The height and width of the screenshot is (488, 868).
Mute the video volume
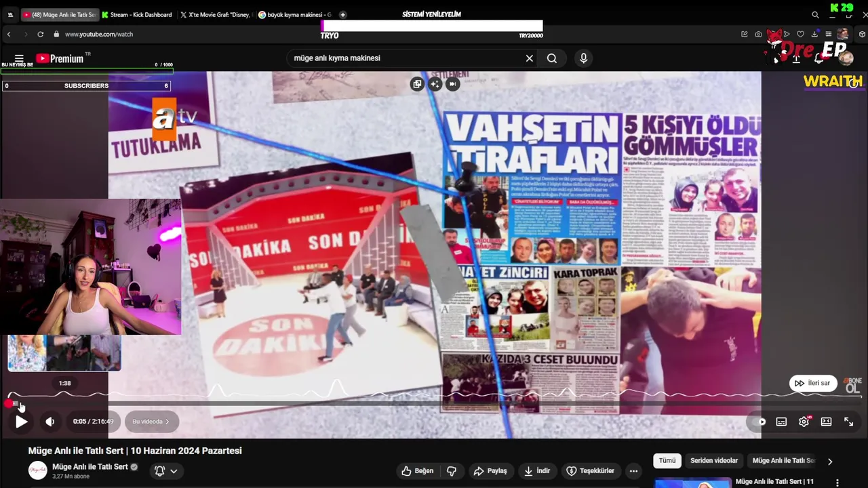(x=50, y=422)
